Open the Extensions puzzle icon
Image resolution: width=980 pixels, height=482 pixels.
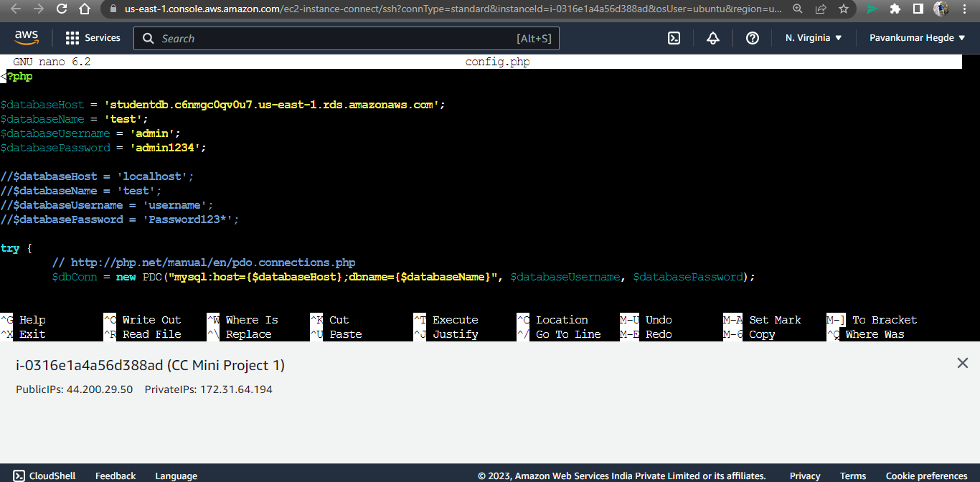click(x=895, y=9)
